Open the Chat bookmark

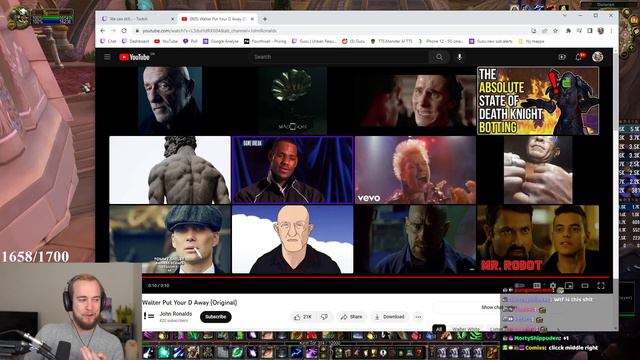[x=109, y=41]
